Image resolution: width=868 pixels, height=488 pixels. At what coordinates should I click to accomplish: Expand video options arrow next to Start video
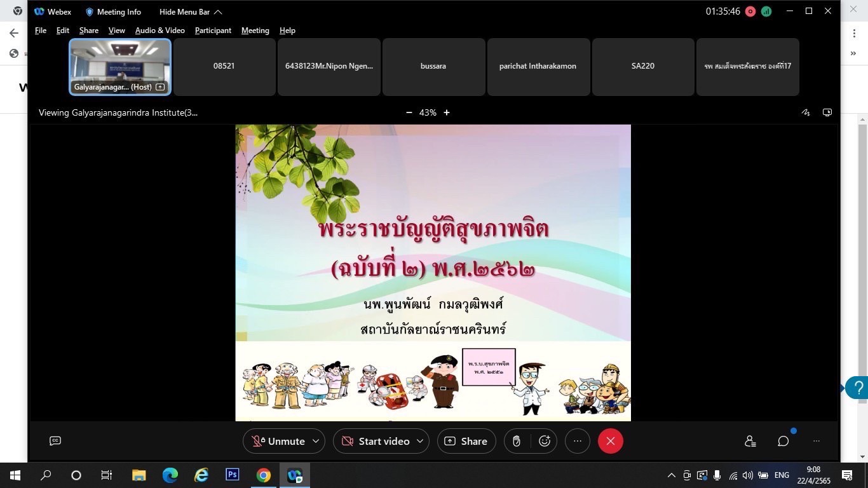(x=420, y=441)
